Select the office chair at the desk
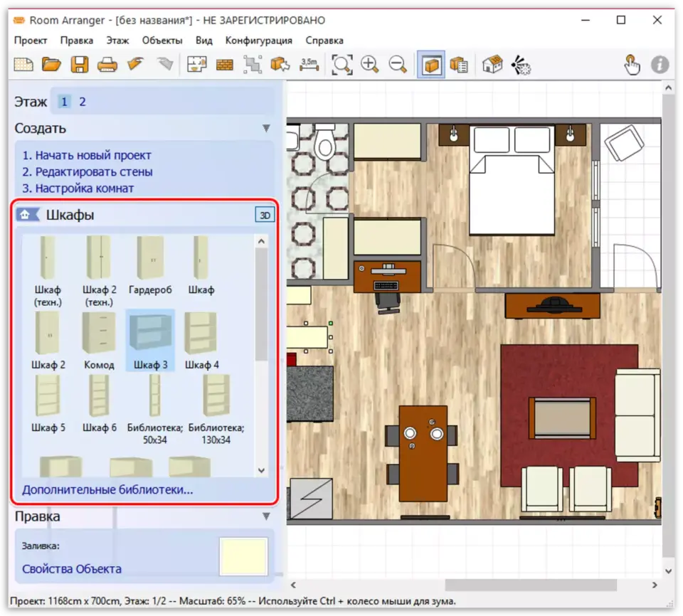Viewport: 683px width, 616px height. (388, 302)
